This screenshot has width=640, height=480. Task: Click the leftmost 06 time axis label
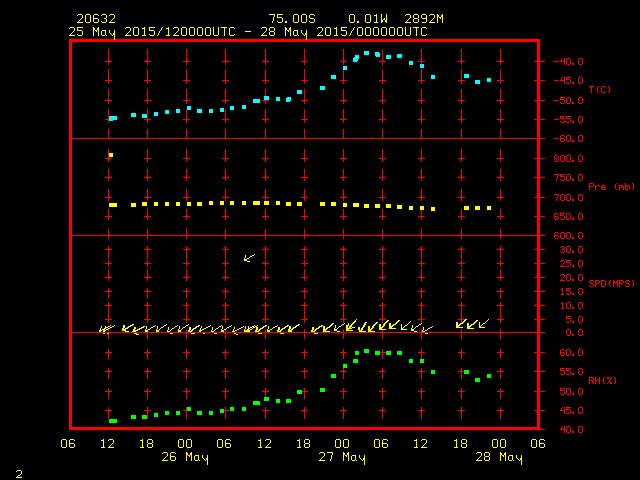pyautogui.click(x=69, y=444)
